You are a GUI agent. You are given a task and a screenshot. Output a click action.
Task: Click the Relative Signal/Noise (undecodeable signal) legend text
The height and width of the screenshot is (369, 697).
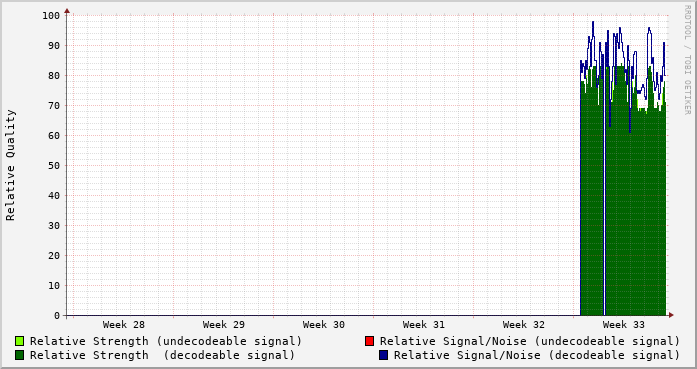(x=529, y=341)
